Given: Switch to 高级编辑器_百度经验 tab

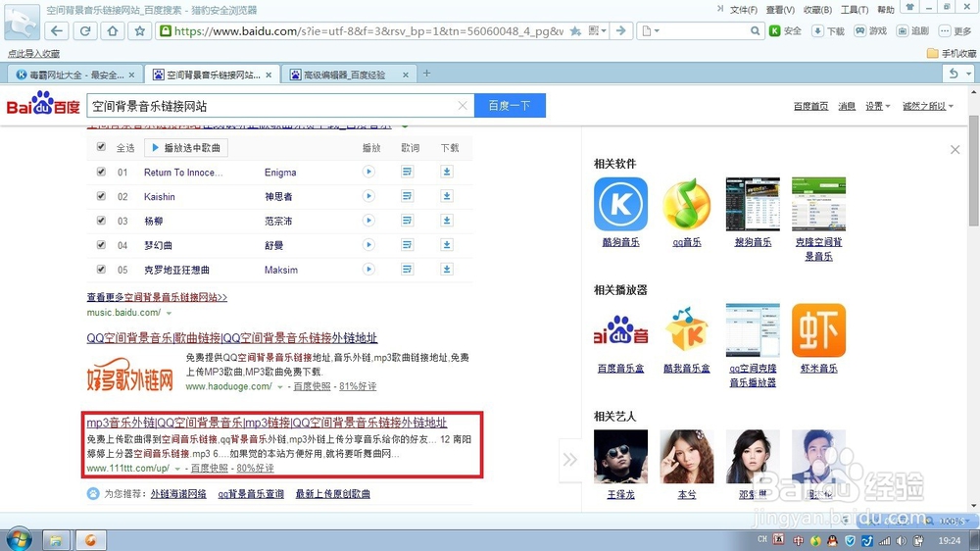Looking at the screenshot, I should pyautogui.click(x=348, y=75).
